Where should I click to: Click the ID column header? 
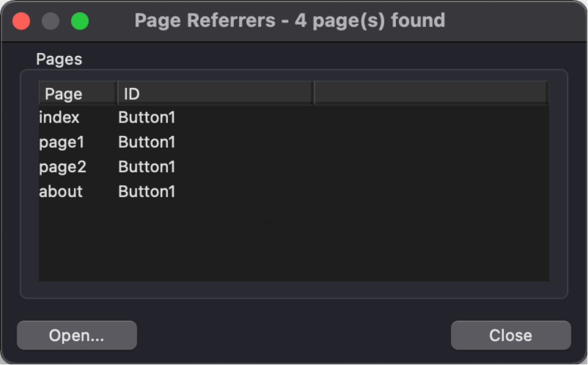(215, 94)
